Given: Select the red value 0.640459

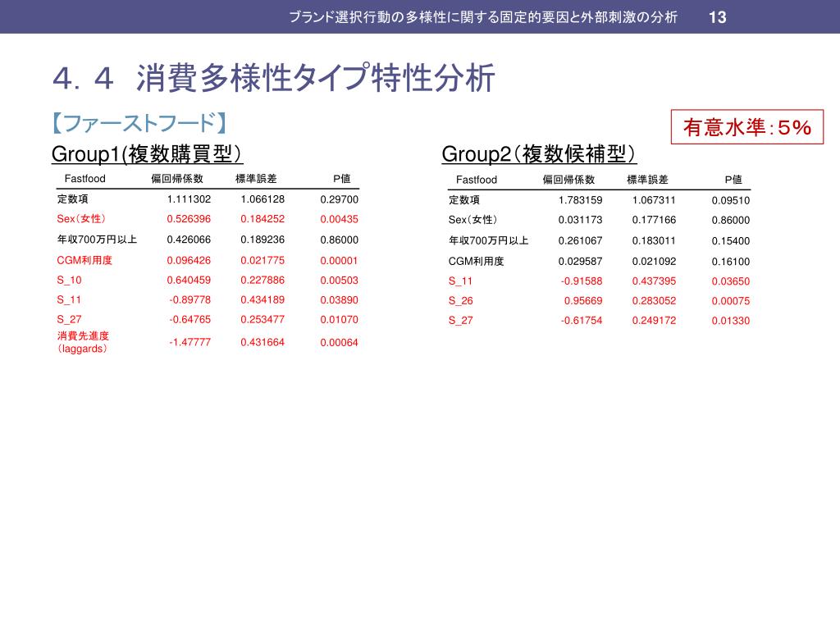Looking at the screenshot, I should tap(189, 280).
